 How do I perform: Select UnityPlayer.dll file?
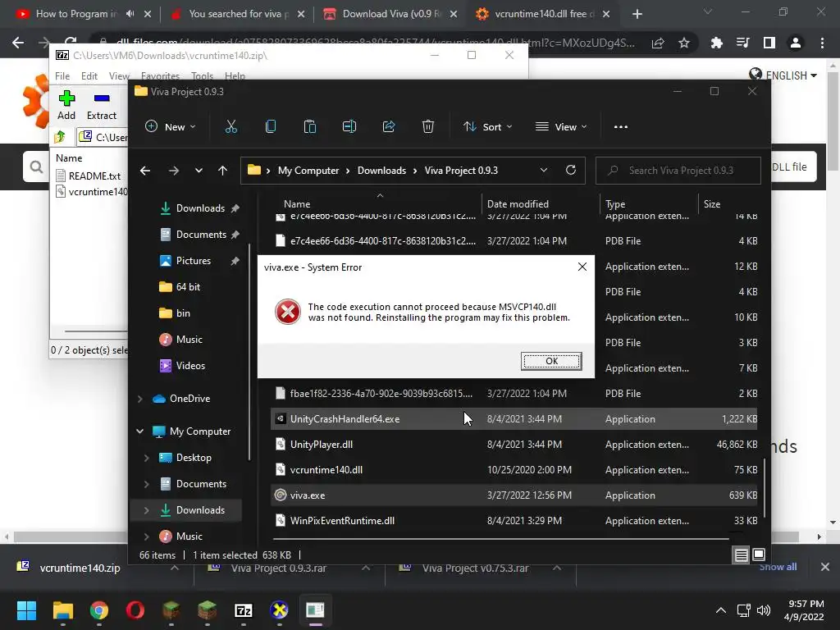click(514, 445)
